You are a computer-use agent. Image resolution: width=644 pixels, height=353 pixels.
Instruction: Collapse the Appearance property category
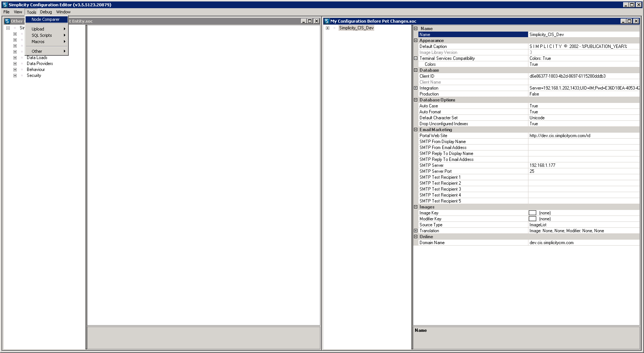(x=415, y=41)
